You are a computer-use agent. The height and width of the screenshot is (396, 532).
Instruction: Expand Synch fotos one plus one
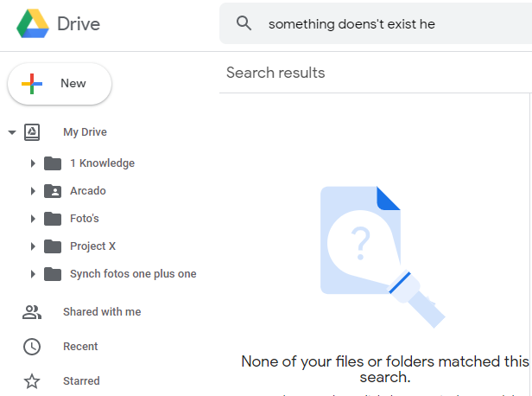pyautogui.click(x=33, y=274)
